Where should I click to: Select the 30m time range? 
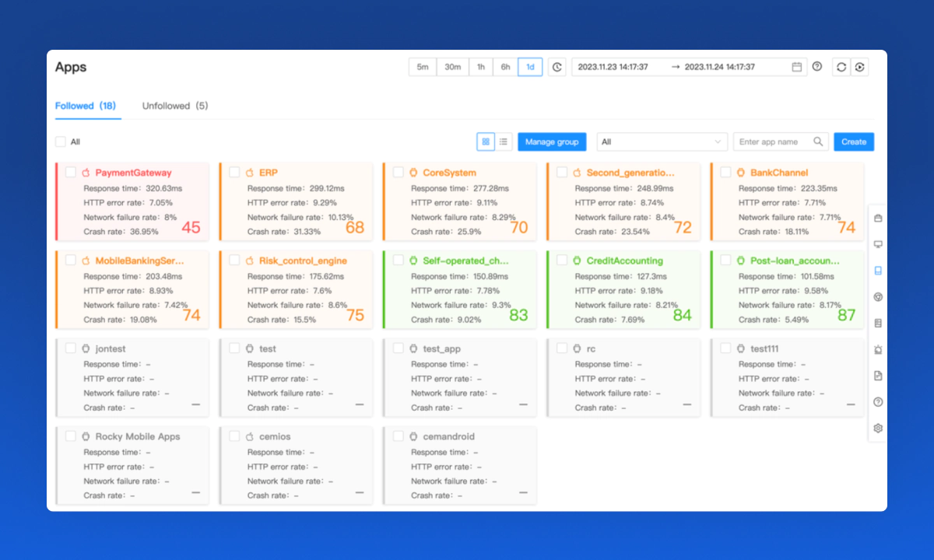tap(453, 67)
